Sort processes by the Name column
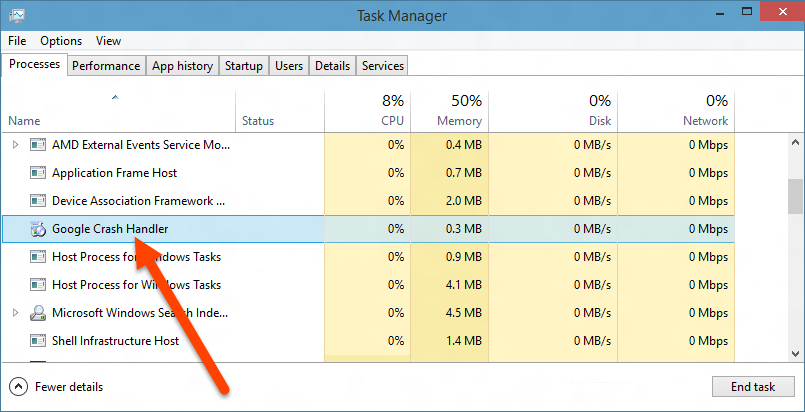The width and height of the screenshot is (805, 412). click(25, 121)
